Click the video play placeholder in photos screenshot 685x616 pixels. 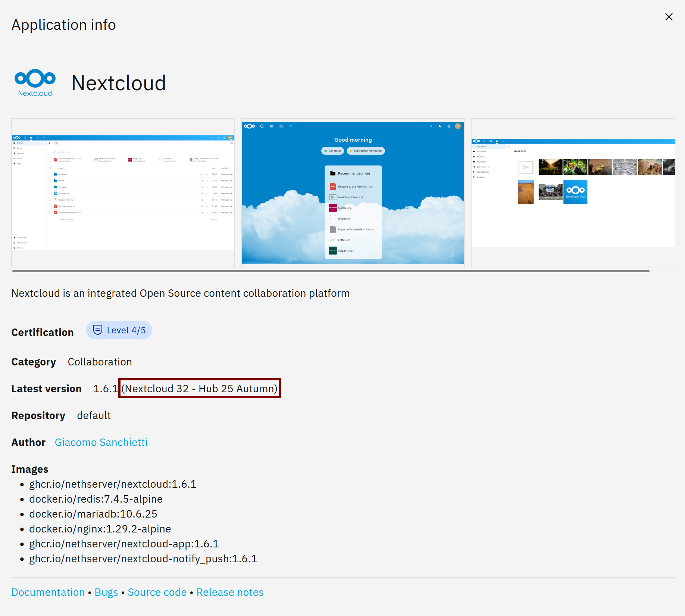point(526,167)
